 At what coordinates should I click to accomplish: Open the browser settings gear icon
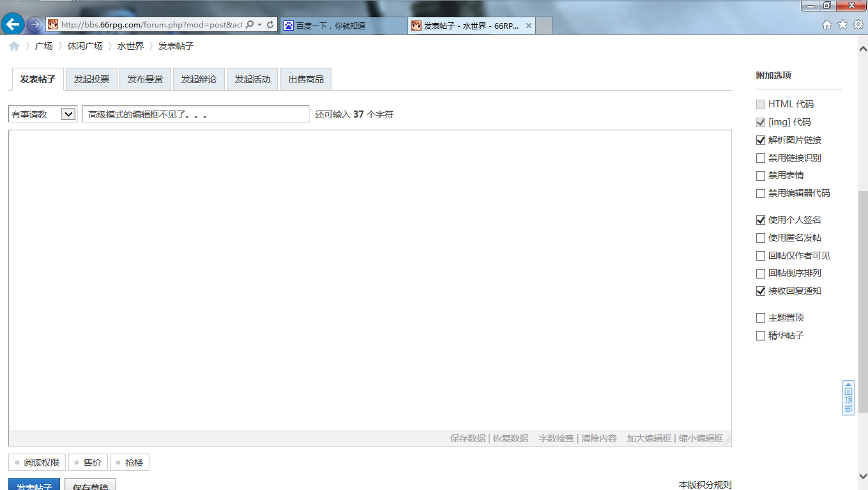click(858, 24)
